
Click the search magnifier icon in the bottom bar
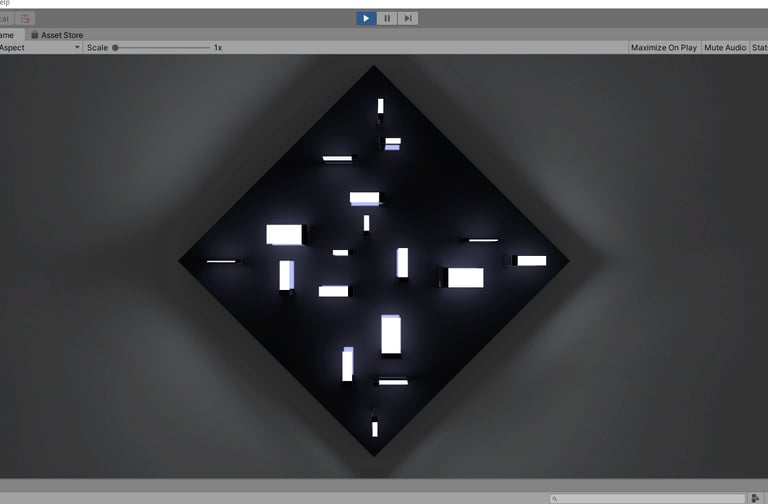(554, 499)
